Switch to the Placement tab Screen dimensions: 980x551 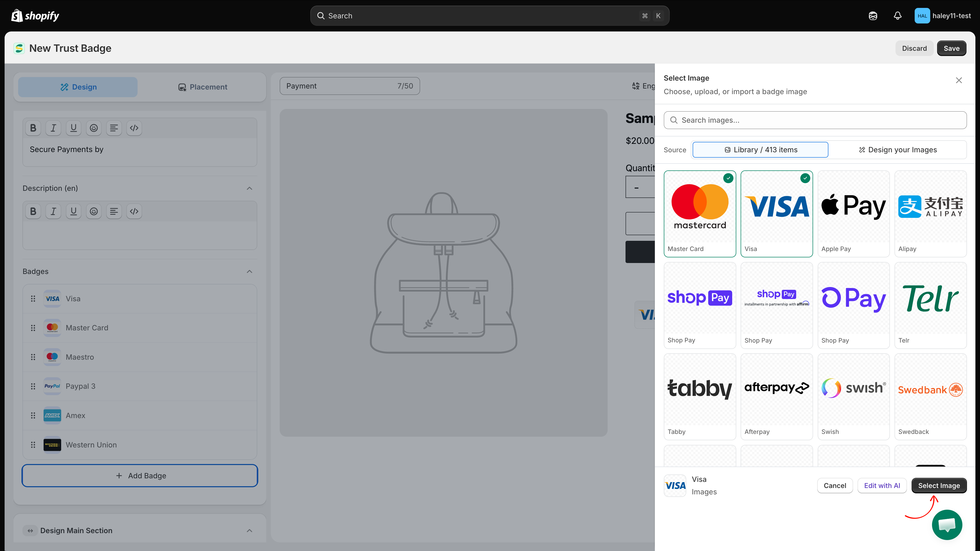202,87
